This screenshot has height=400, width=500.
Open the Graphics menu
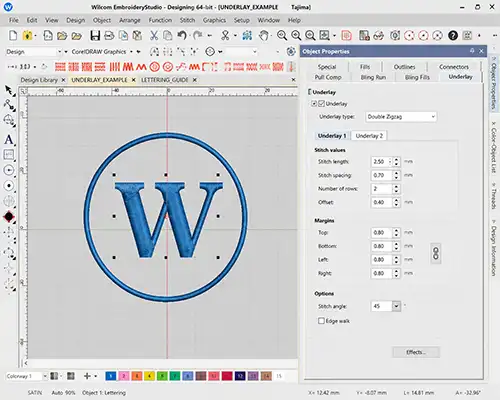(x=214, y=20)
